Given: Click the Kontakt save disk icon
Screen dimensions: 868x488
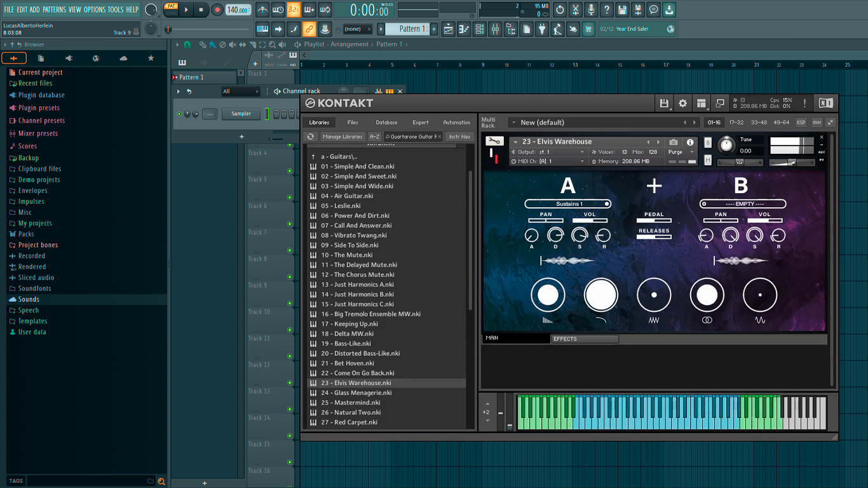Looking at the screenshot, I should coord(664,104).
